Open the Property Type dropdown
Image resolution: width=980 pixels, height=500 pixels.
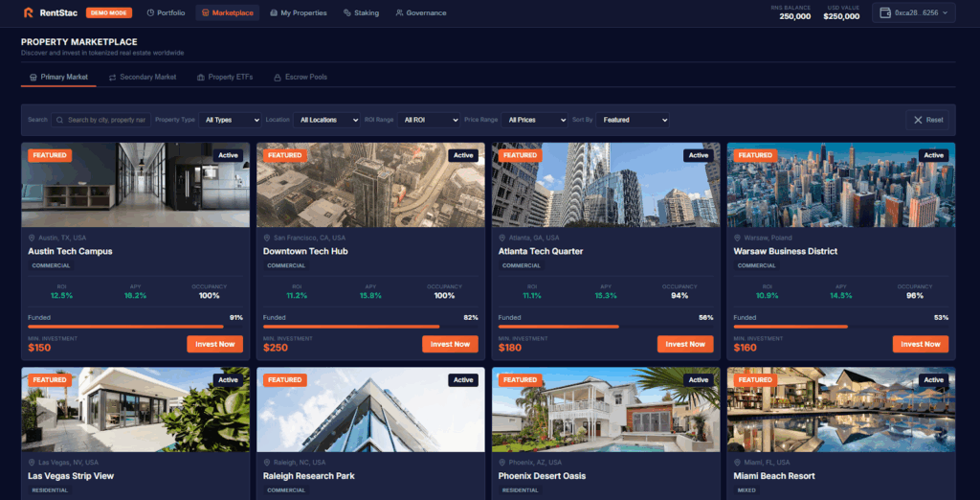231,120
